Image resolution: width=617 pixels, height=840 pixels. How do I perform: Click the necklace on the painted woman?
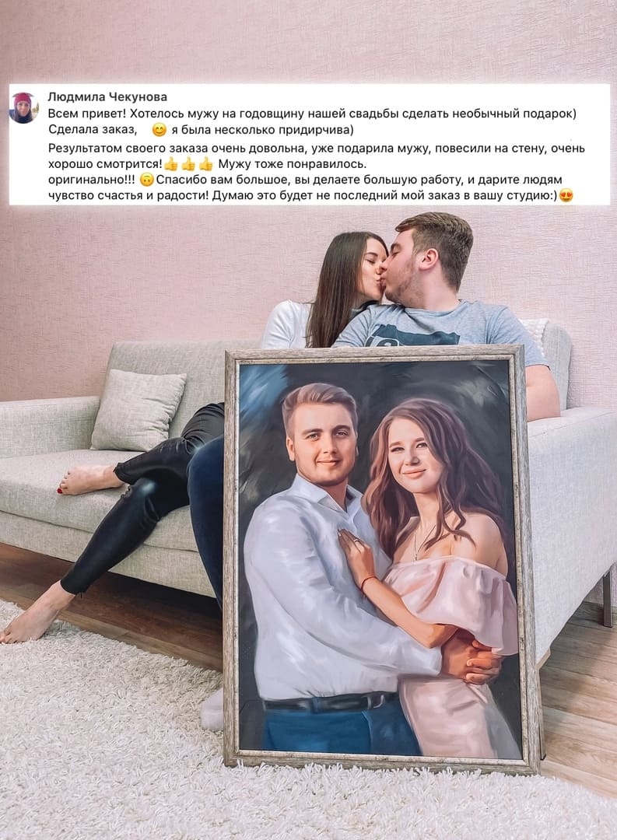[x=420, y=541]
